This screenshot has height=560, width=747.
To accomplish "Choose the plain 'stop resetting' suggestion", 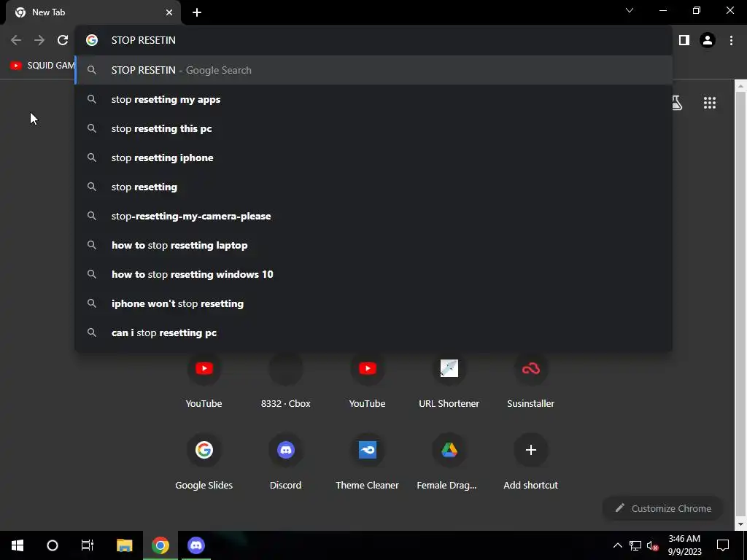I will coord(373,187).
